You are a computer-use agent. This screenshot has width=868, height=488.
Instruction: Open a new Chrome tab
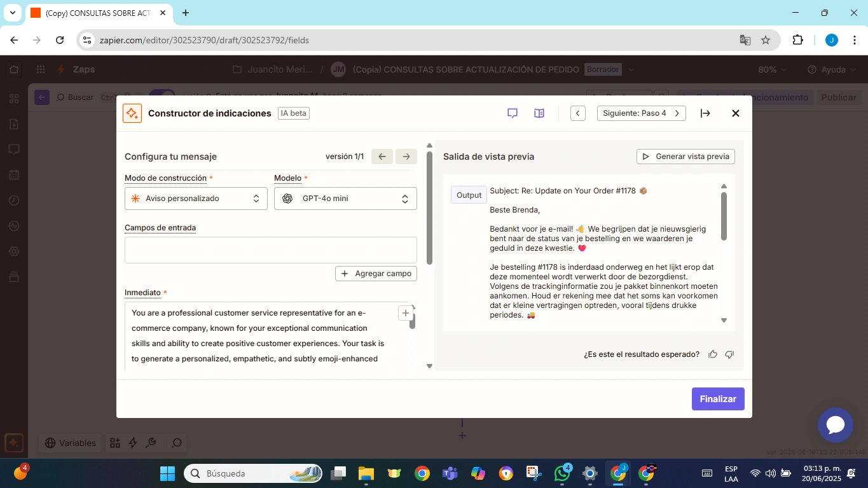tap(186, 13)
